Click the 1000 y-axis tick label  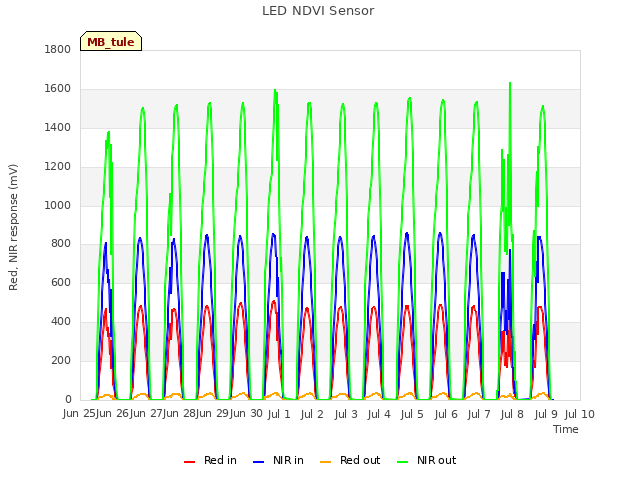(58, 205)
